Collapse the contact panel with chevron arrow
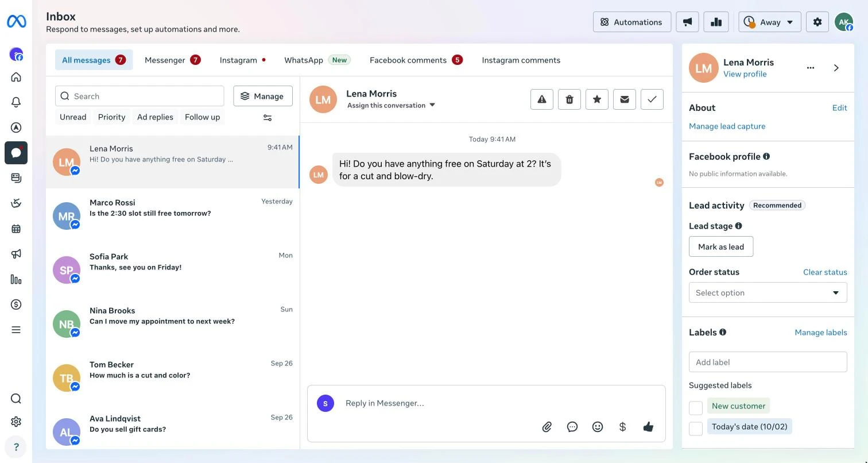868x463 pixels. tap(836, 68)
